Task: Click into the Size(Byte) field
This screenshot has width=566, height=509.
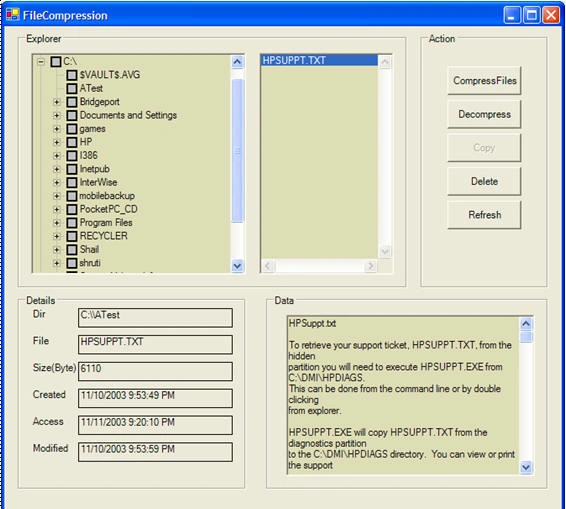Action: coord(155,371)
